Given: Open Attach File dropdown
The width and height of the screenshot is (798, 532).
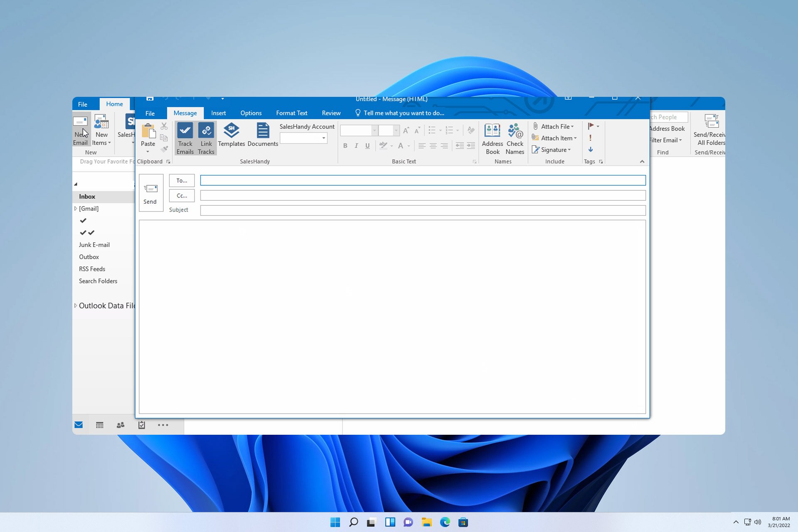Looking at the screenshot, I should 554,126.
